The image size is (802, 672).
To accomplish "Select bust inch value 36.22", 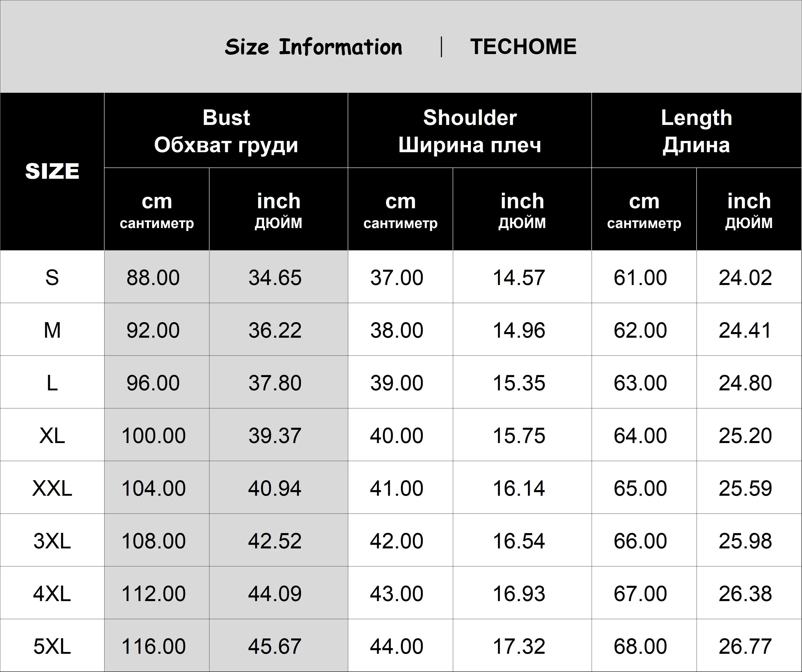I will pyautogui.click(x=275, y=330).
